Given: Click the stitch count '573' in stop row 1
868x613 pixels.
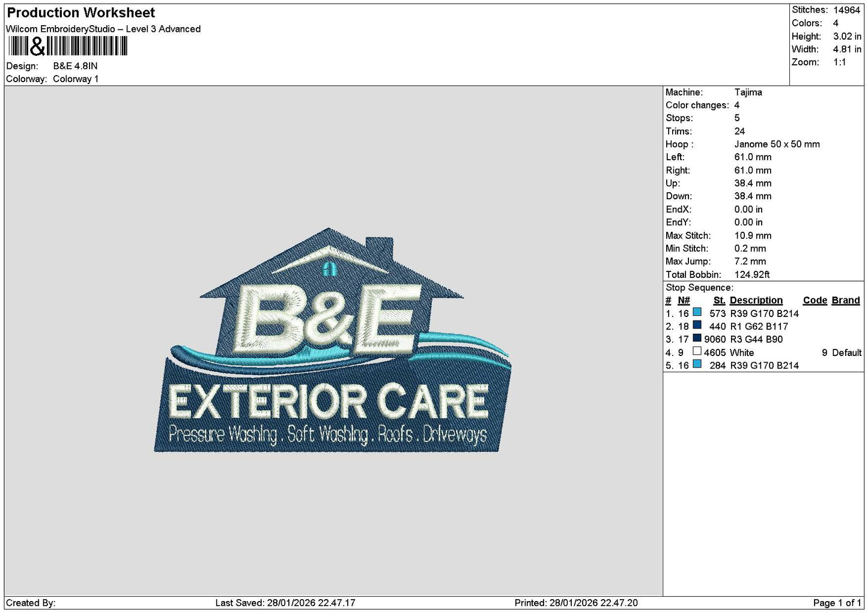Looking at the screenshot, I should coord(718,313).
